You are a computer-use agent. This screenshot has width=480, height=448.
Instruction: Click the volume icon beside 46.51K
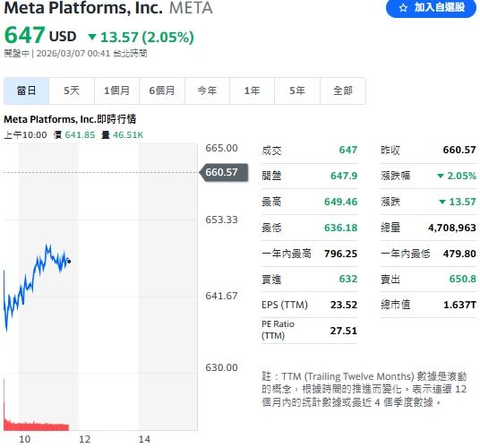point(106,134)
